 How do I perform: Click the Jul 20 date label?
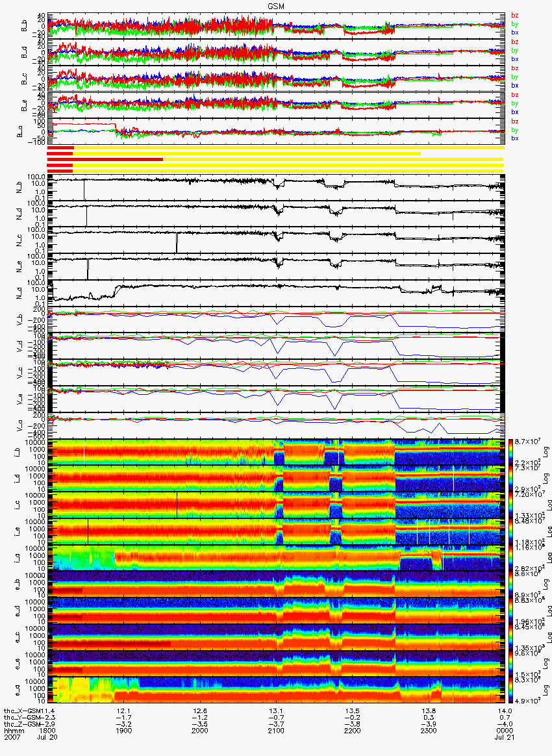[x=47, y=738]
